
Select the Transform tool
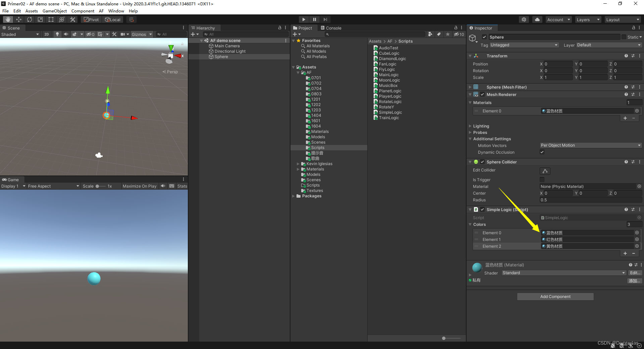click(x=62, y=19)
